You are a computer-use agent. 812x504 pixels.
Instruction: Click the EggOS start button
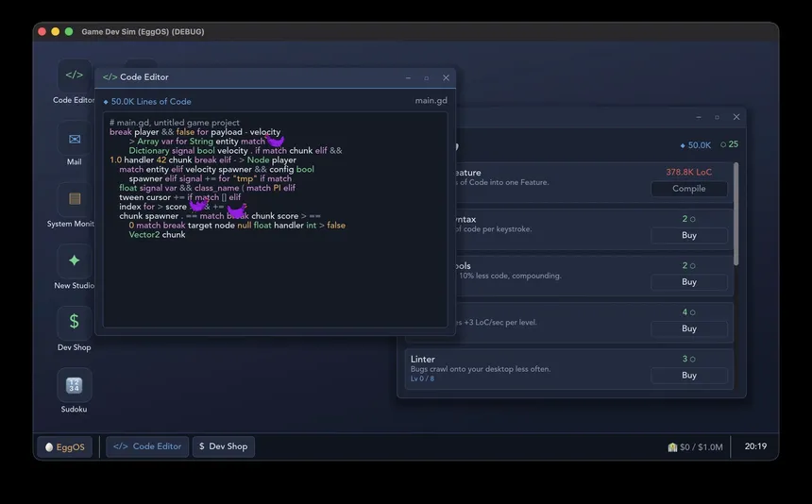(x=65, y=446)
